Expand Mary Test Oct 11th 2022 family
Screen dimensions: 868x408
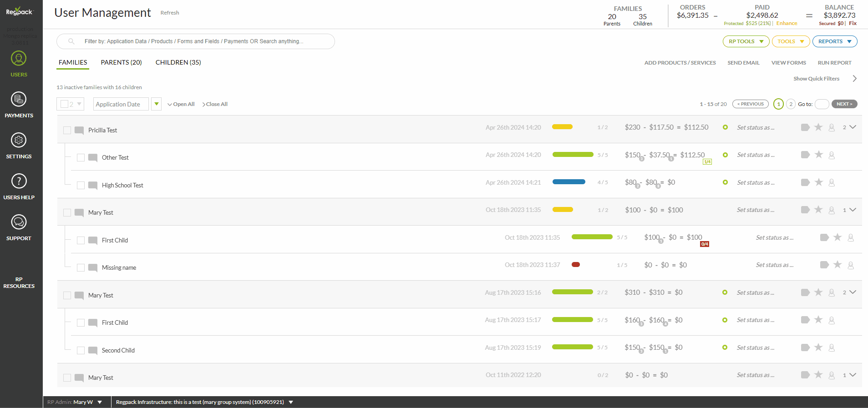coord(853,375)
